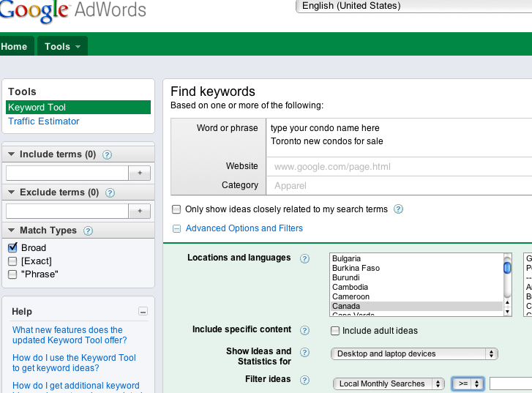
Task: Open Local Monthly Searches filter dropdown
Action: (389, 383)
